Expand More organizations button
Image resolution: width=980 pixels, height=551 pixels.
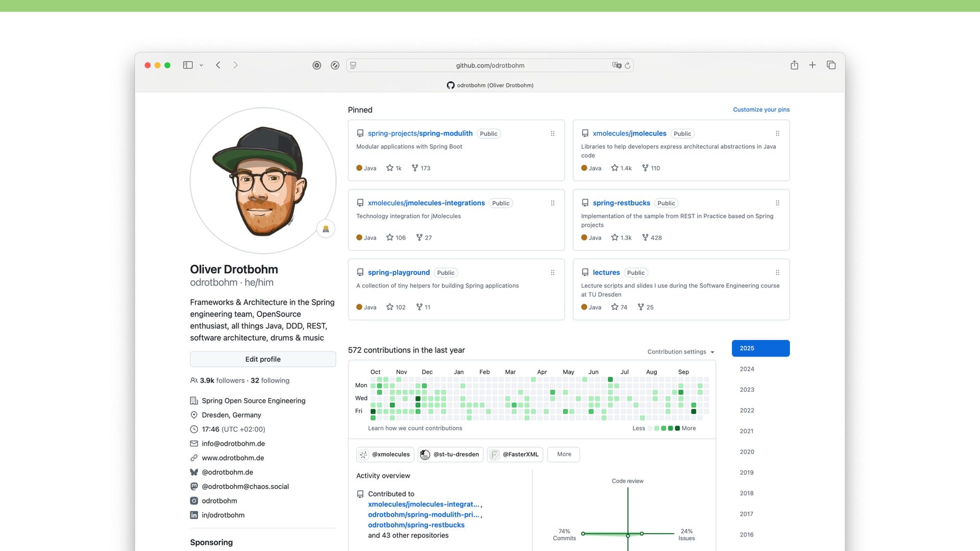click(x=563, y=455)
